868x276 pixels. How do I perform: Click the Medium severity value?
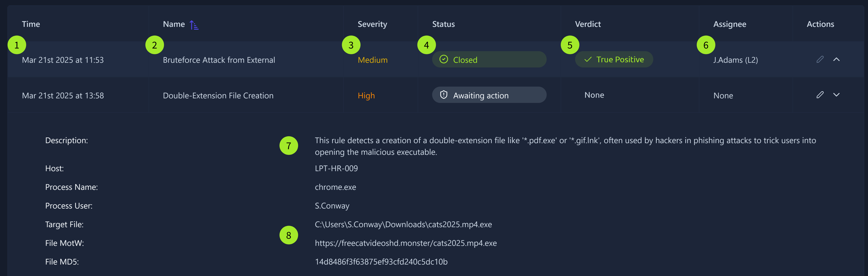pos(373,60)
